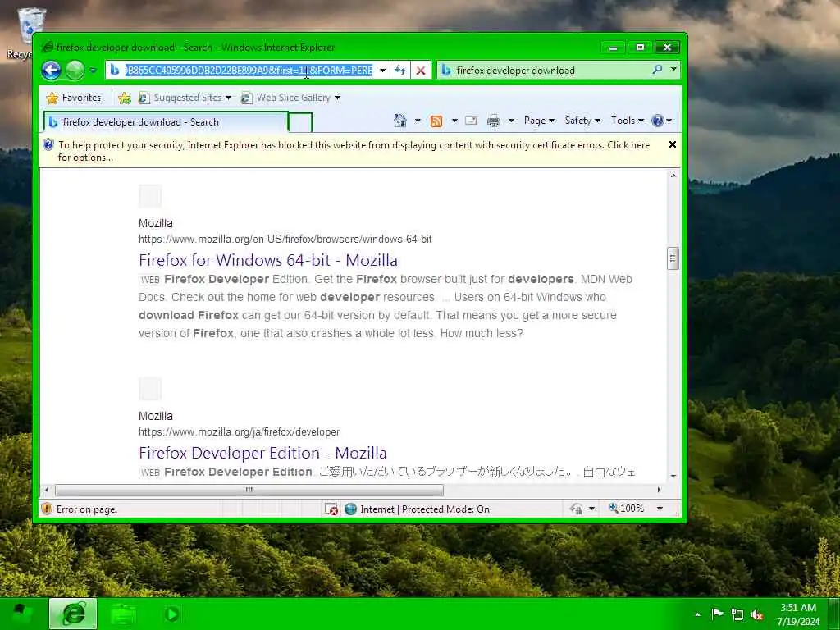Select the 'firefox developer download - Search' tab
Image resolution: width=840 pixels, height=630 pixels.
coord(166,122)
